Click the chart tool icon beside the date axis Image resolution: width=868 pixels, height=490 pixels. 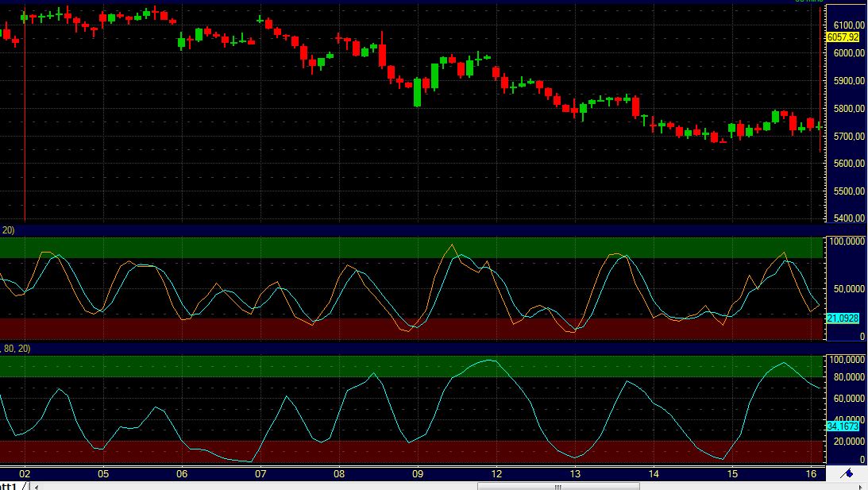pyautogui.click(x=847, y=473)
